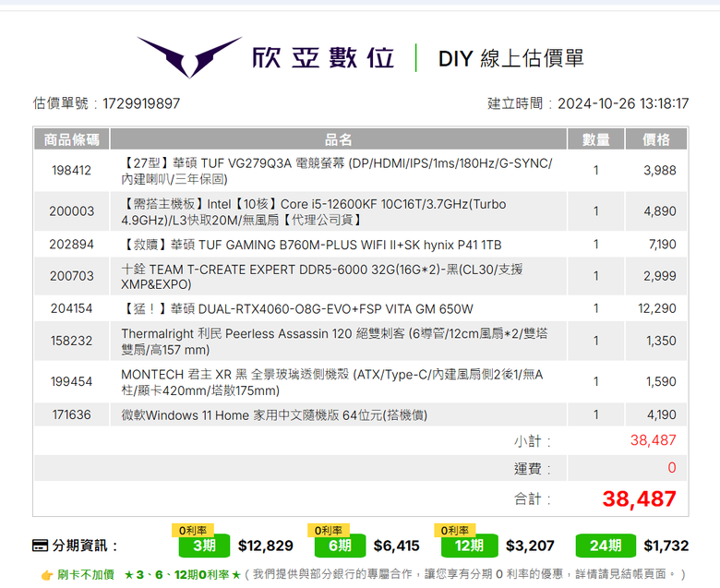Screen dimensions: 720x588
Task: Click the DIY 線上估價單 title
Action: pos(510,59)
